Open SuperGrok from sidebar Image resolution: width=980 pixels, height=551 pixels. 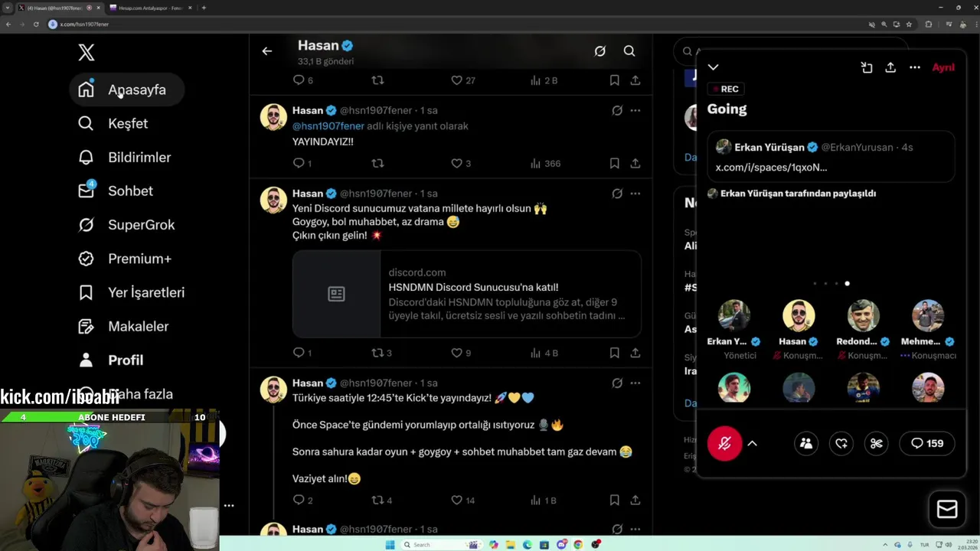126,224
